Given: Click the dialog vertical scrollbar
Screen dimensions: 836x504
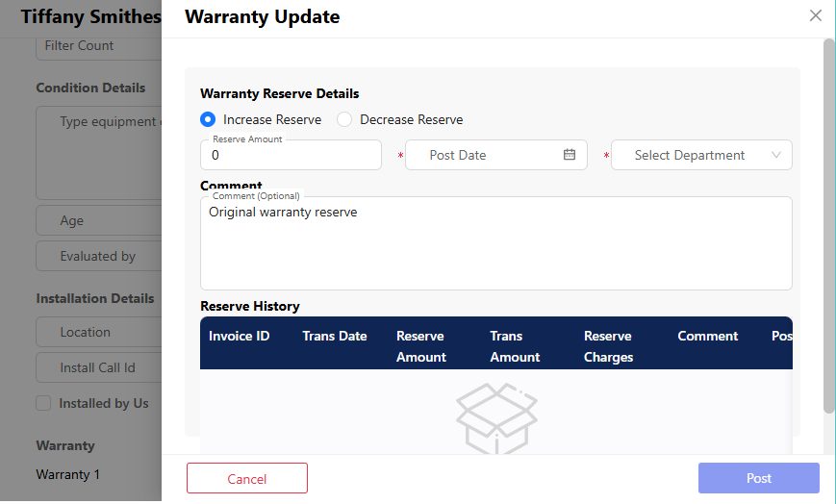Looking at the screenshot, I should [x=828, y=226].
